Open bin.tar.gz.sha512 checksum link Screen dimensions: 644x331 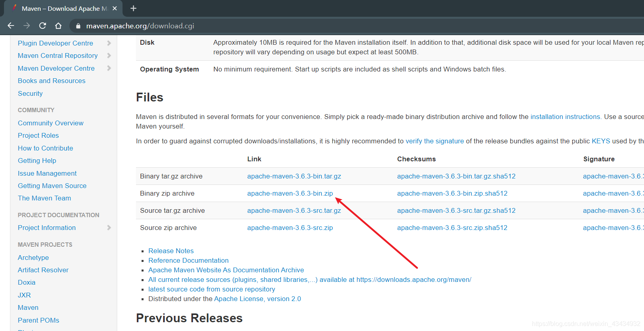[456, 176]
